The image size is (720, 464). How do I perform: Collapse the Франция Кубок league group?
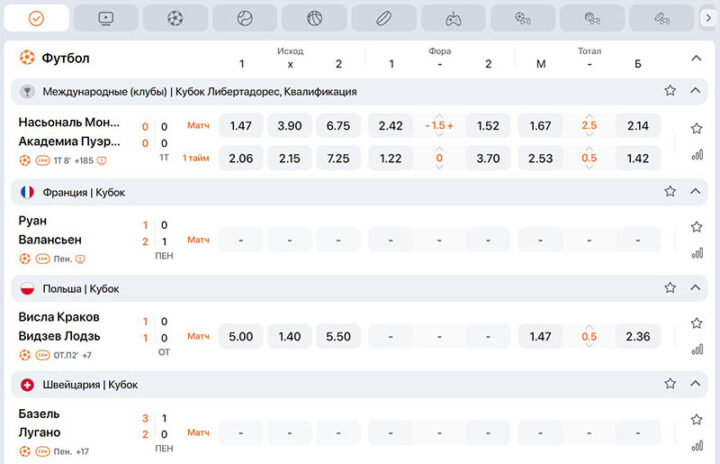pos(696,191)
